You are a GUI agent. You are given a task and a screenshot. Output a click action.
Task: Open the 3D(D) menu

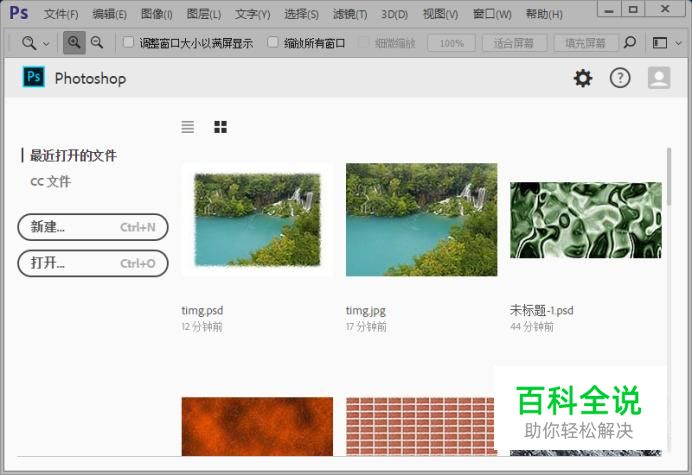click(395, 14)
